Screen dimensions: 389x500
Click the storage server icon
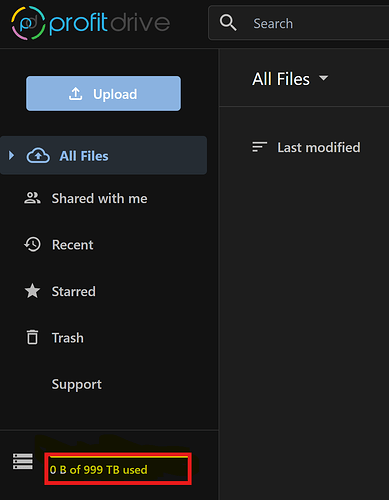tap(23, 461)
